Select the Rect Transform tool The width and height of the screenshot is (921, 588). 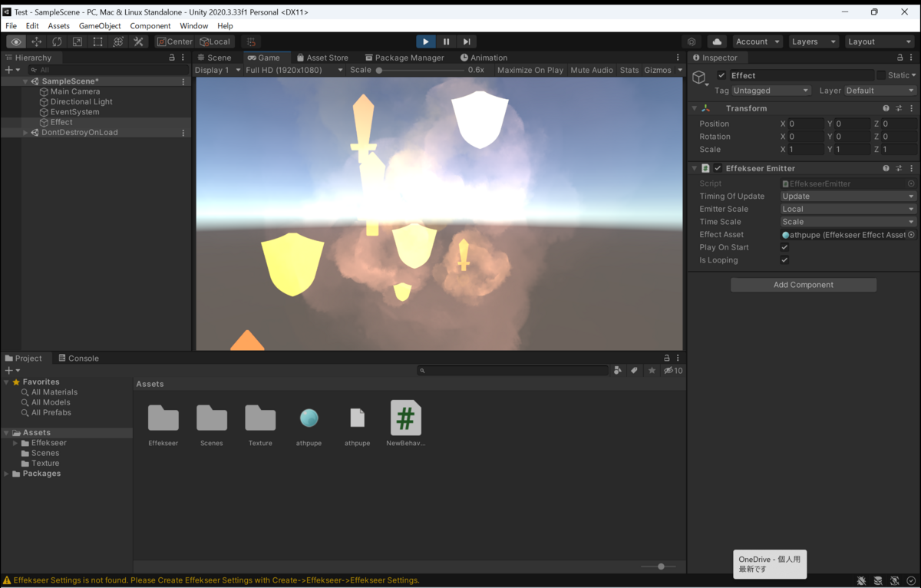pyautogui.click(x=97, y=41)
